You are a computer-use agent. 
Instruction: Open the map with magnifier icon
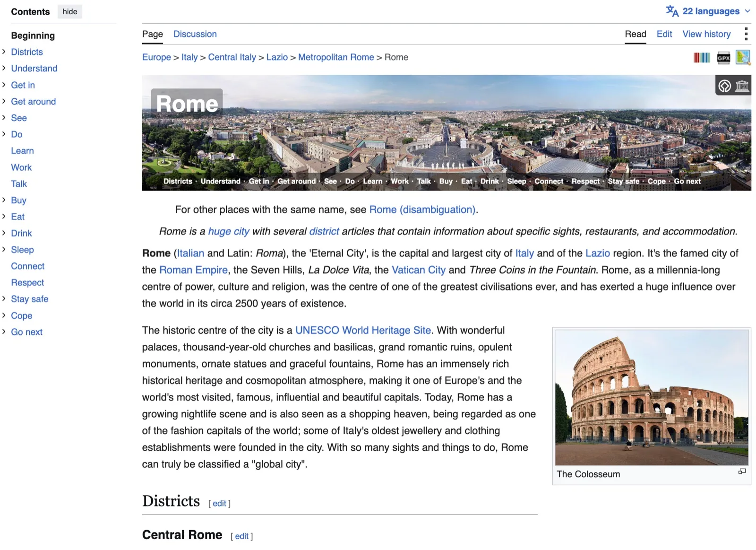(743, 58)
